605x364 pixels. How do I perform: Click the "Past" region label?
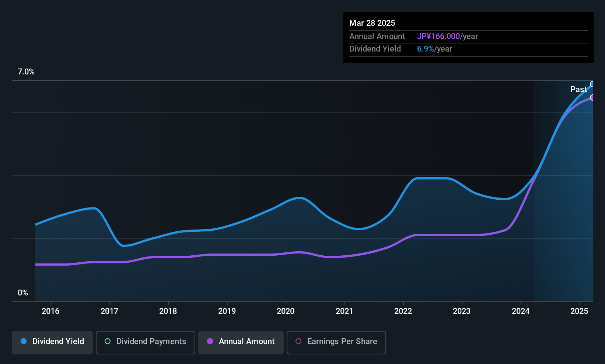coord(578,89)
